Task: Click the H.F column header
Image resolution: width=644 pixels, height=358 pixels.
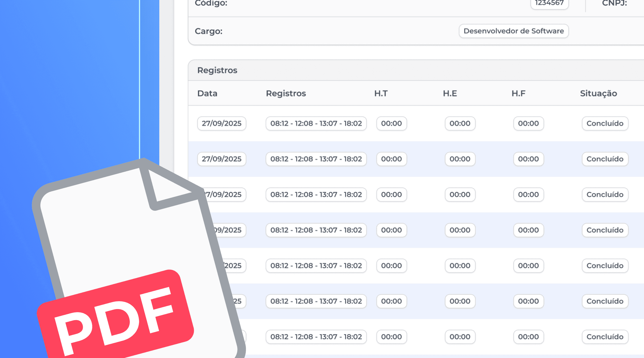Action: click(x=518, y=93)
